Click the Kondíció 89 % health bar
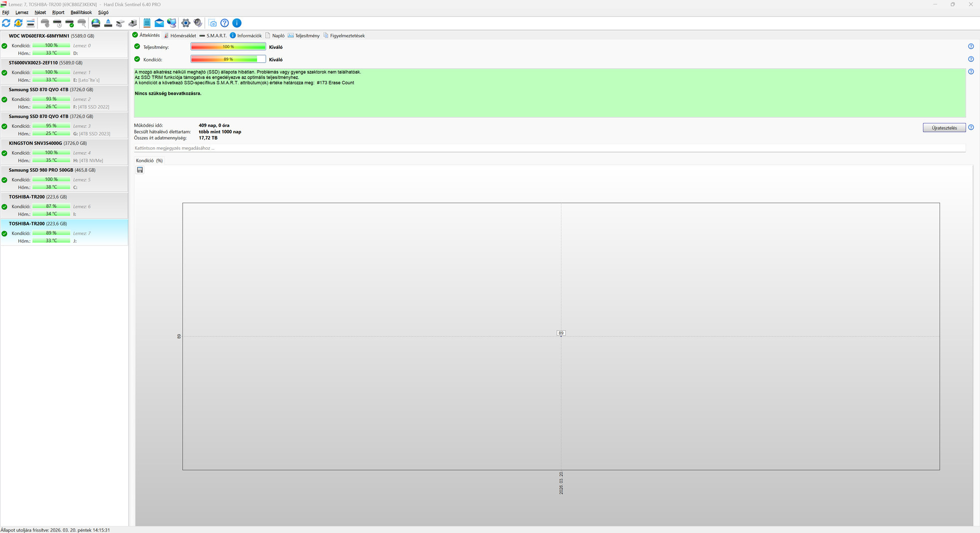The width and height of the screenshot is (980, 533). click(x=228, y=59)
